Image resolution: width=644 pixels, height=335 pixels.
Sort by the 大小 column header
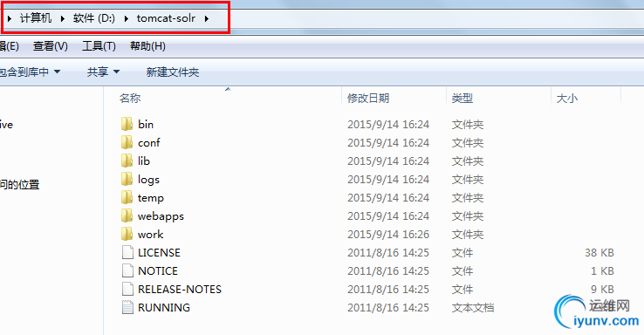point(567,98)
